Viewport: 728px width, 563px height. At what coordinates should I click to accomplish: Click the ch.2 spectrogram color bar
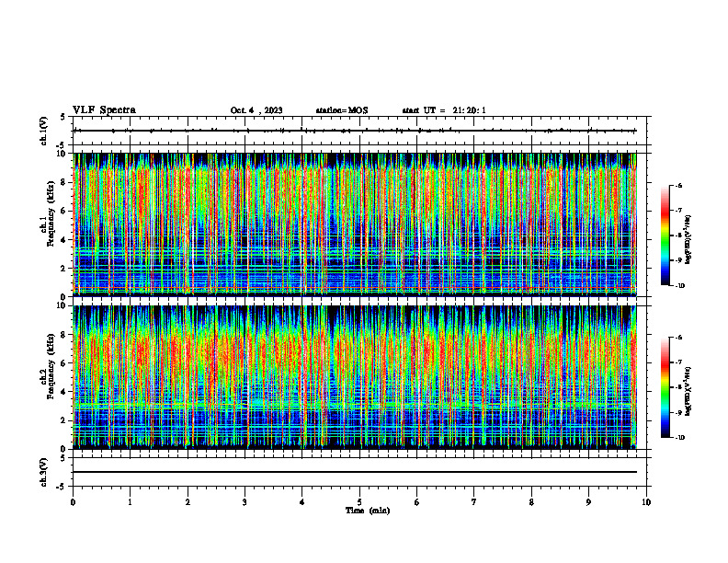(665, 387)
